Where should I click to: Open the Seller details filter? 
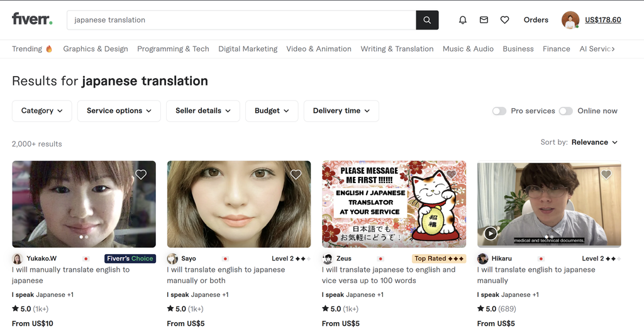(203, 111)
